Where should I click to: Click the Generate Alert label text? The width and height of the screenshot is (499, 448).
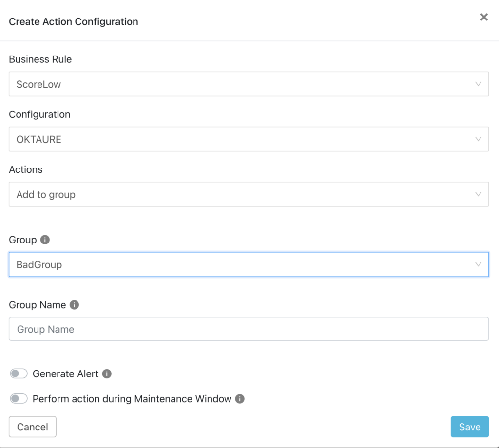click(x=65, y=374)
